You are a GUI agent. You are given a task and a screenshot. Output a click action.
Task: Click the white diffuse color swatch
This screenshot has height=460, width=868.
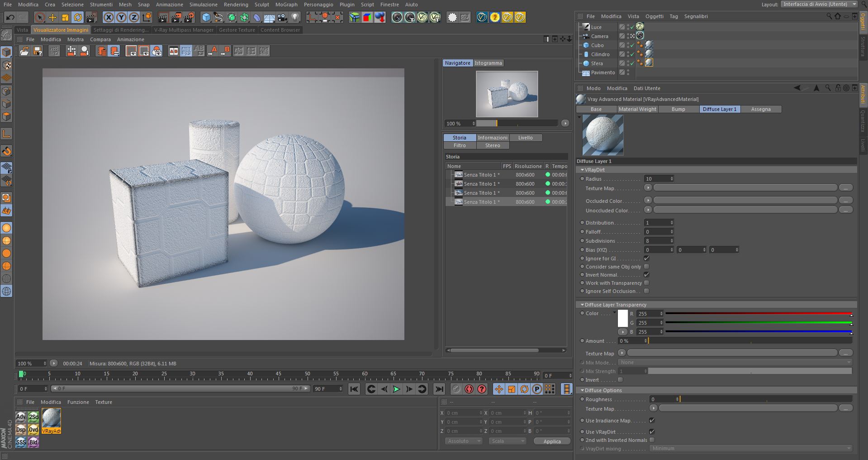623,318
